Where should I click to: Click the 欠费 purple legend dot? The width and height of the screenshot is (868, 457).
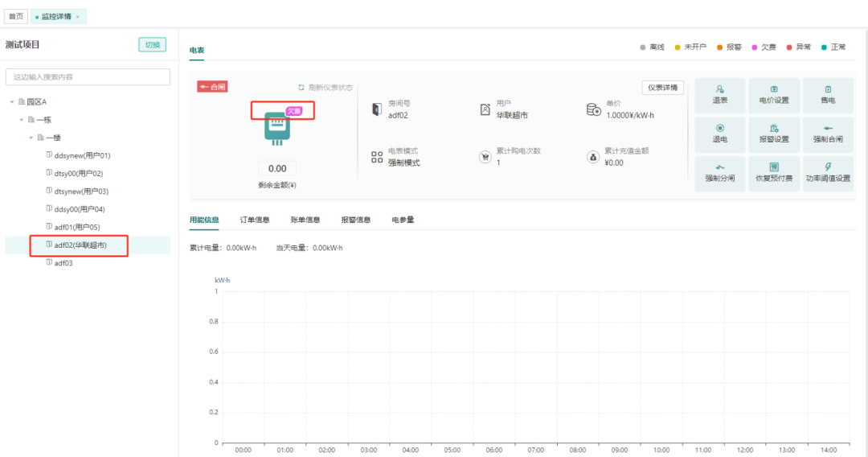click(x=754, y=47)
